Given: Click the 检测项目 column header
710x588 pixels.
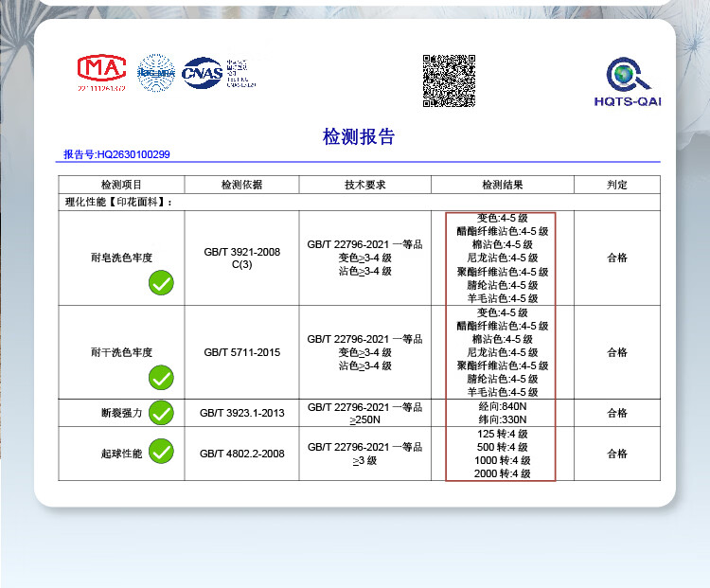Looking at the screenshot, I should click(x=121, y=186).
